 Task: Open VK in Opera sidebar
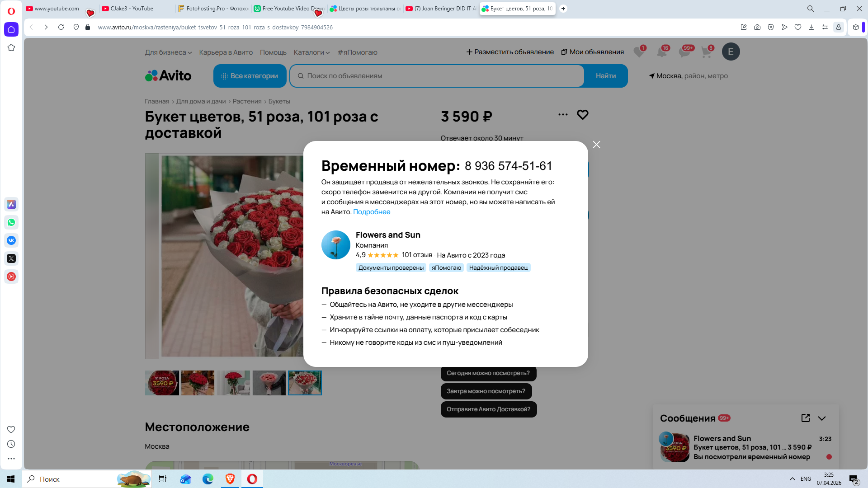click(11, 240)
